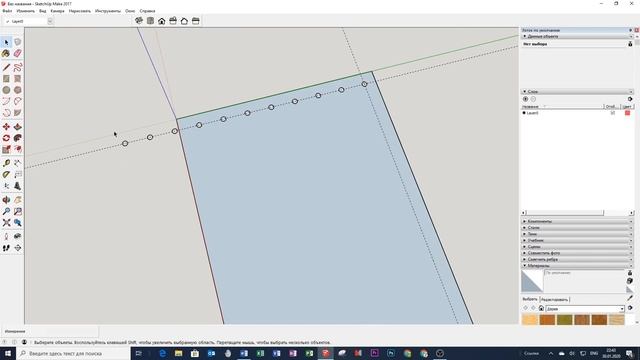Open the Вид menu
Viewport: 640px width, 360px height.
(x=42, y=11)
